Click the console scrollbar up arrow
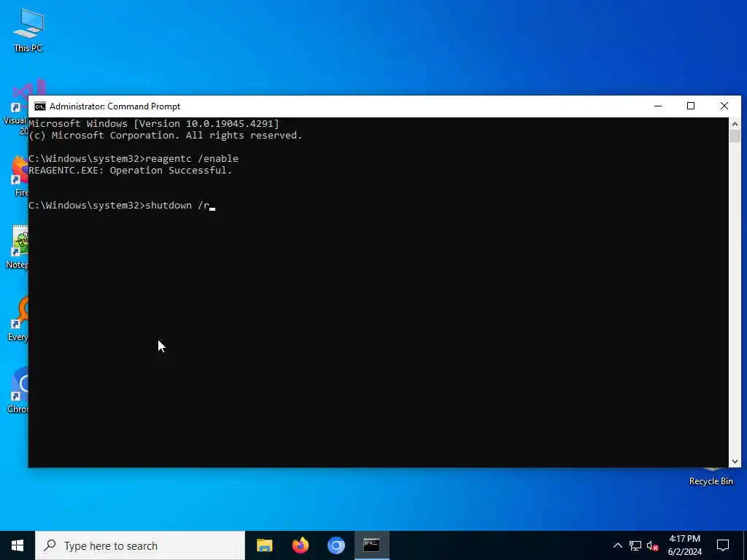747x560 pixels. 735,124
